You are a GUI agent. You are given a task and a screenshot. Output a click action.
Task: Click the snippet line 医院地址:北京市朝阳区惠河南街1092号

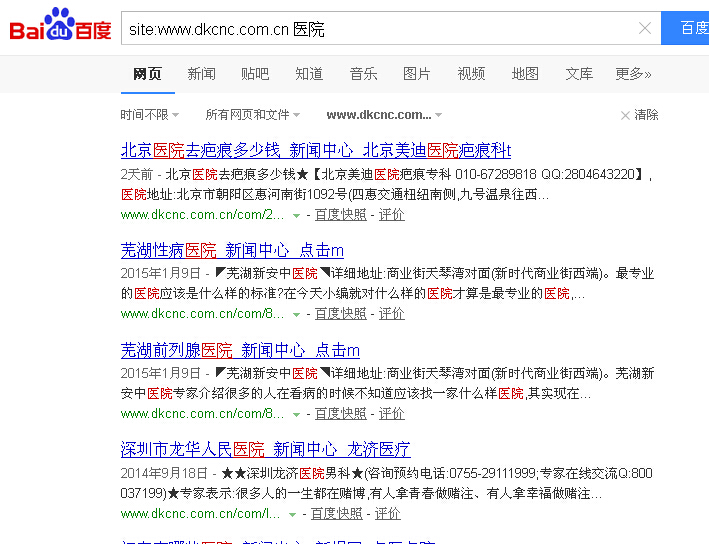coord(335,194)
